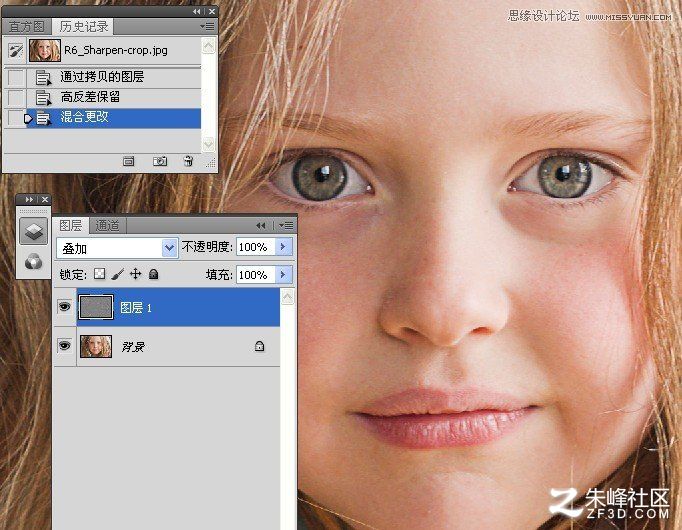Open the 图层 tab
The image size is (682, 530).
[71, 225]
